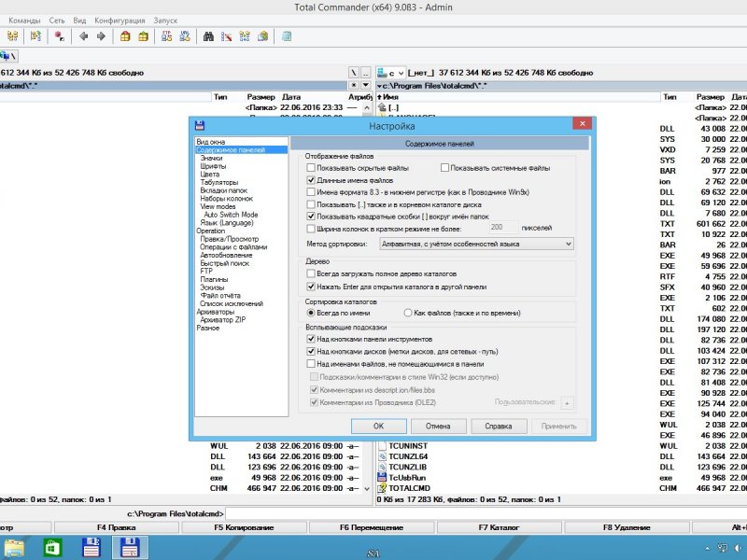
Task: Open the Windows Store taskbar icon
Action: pos(52,548)
